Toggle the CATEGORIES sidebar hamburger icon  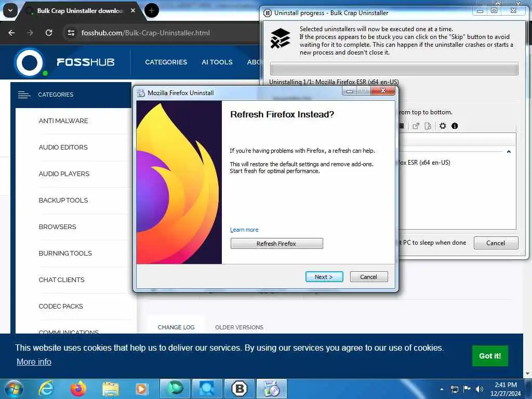[x=24, y=95]
